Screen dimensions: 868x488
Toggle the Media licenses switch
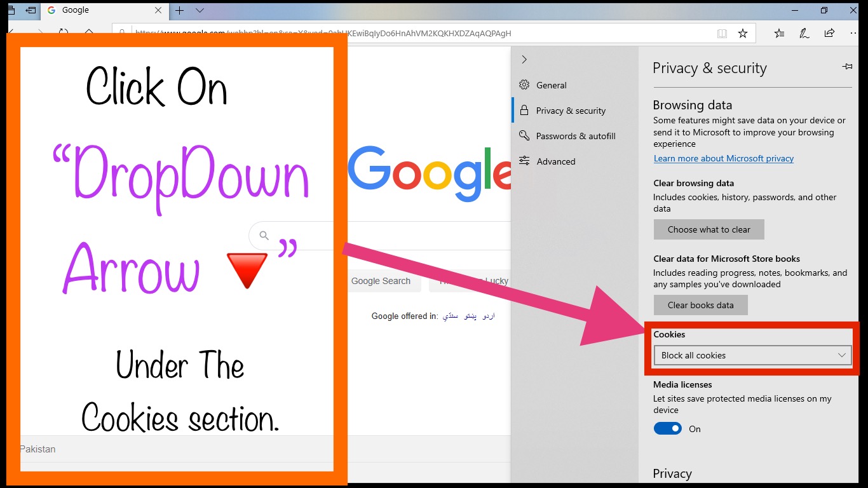pos(668,429)
